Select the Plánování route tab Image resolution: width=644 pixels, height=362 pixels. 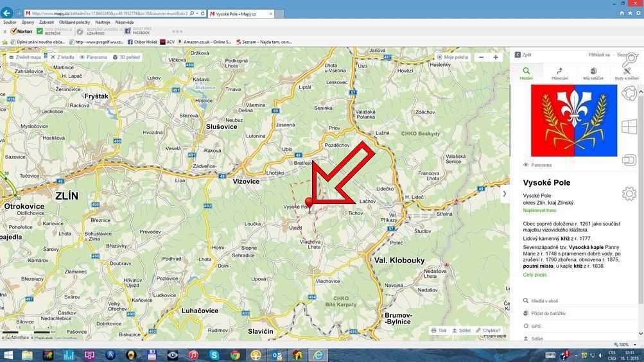coord(559,73)
